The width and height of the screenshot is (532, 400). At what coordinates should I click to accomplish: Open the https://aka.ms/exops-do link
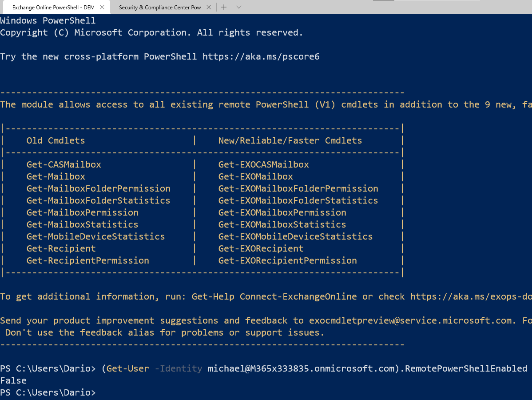[471, 296]
